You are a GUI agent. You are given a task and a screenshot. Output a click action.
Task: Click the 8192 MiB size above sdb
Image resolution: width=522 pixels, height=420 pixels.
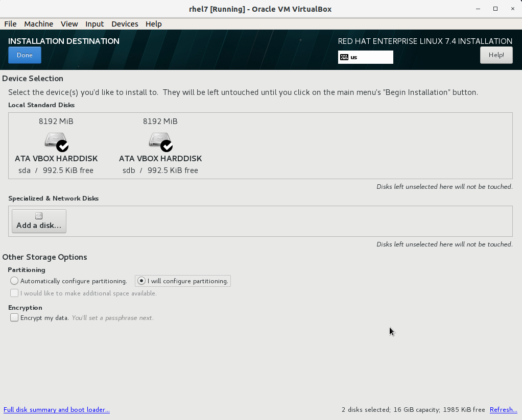tap(160, 121)
